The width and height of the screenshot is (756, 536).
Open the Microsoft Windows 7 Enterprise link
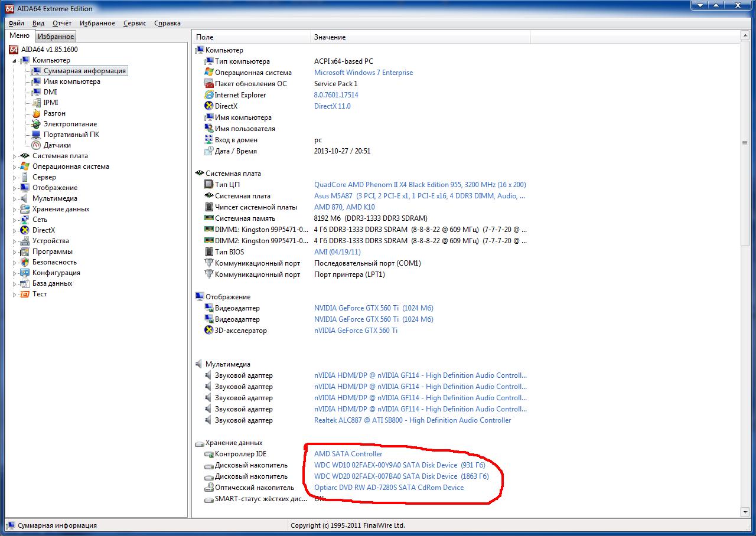tap(363, 73)
